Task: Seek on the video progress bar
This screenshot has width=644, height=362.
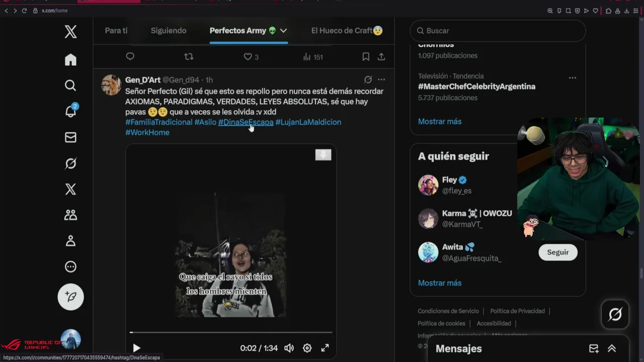Action: point(231,332)
